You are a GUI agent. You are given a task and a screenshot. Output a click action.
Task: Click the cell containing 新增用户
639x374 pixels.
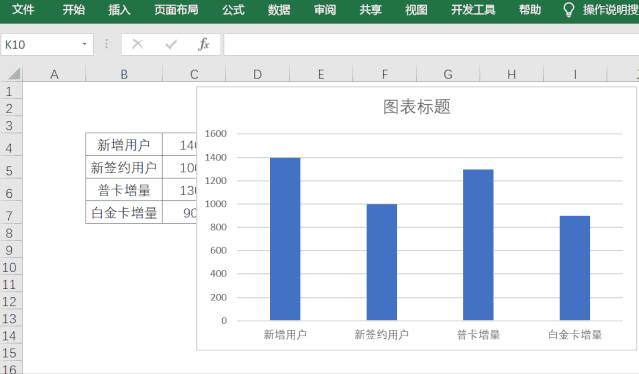(124, 144)
